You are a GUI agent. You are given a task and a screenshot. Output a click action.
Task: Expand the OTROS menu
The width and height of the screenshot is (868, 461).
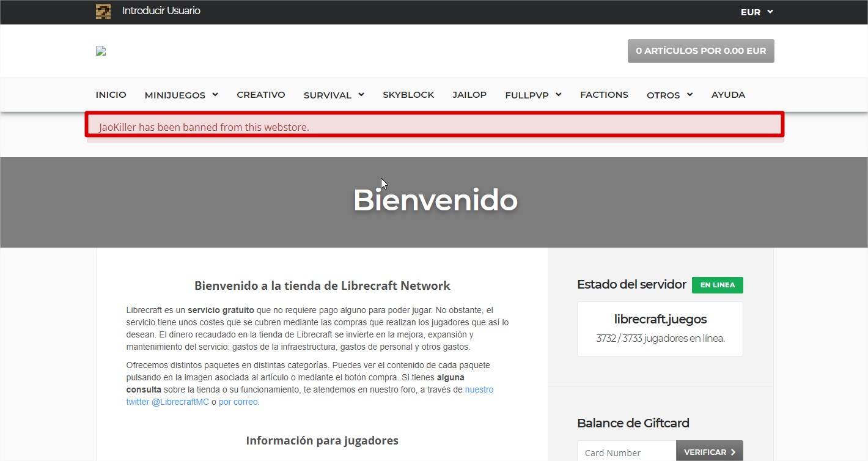pyautogui.click(x=669, y=95)
